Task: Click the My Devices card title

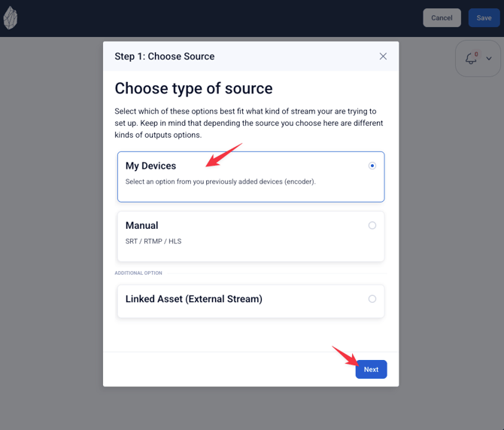Action: coord(150,166)
